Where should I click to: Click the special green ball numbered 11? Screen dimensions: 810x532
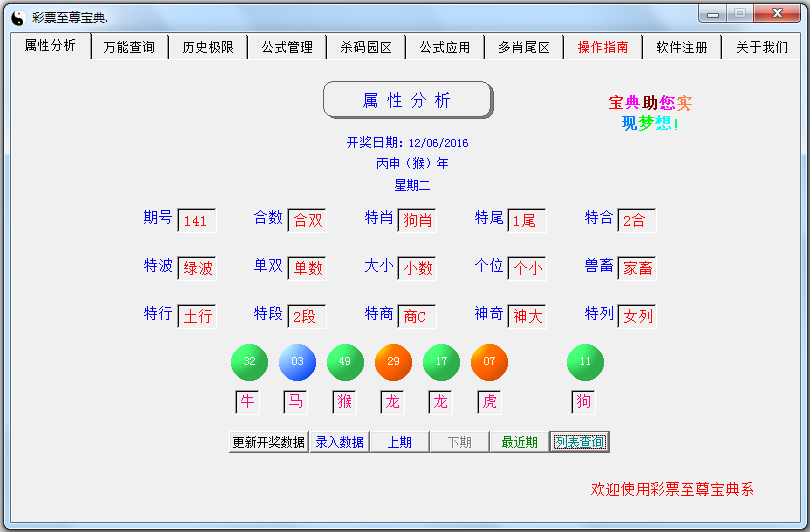tap(585, 362)
